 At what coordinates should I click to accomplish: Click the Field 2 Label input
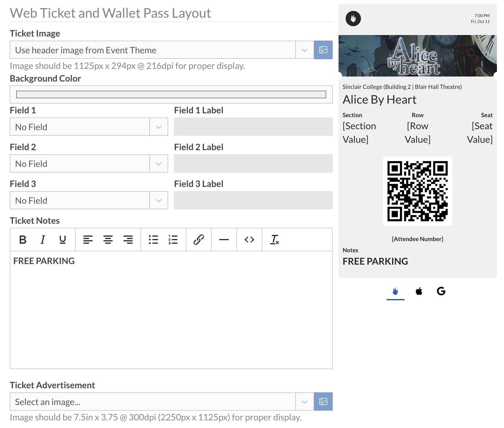253,163
